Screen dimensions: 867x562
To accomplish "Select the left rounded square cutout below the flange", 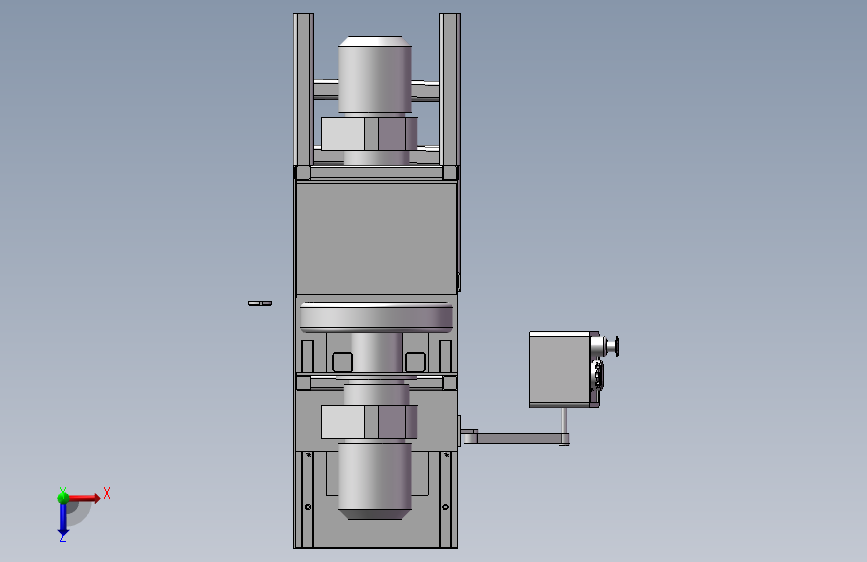I will click(342, 362).
